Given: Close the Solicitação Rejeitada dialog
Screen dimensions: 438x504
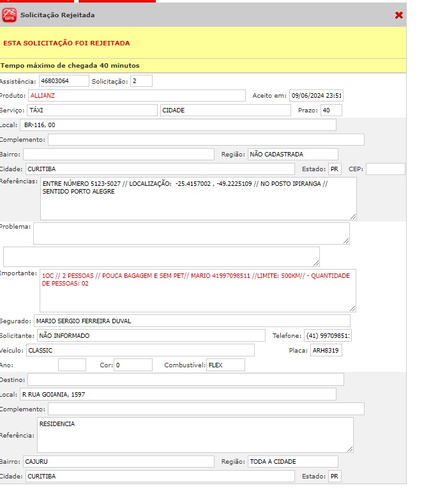Looking at the screenshot, I should (x=399, y=15).
